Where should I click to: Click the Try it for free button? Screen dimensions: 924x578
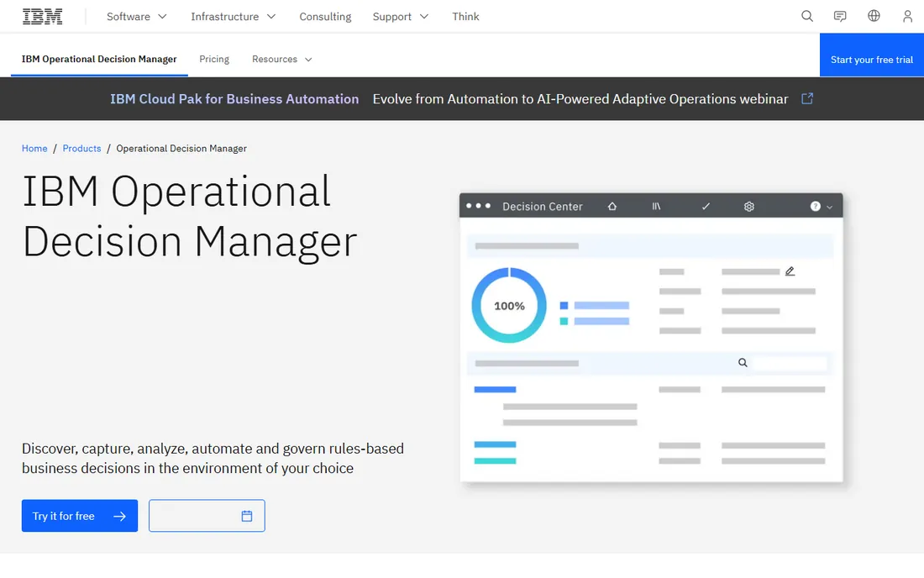(x=80, y=516)
